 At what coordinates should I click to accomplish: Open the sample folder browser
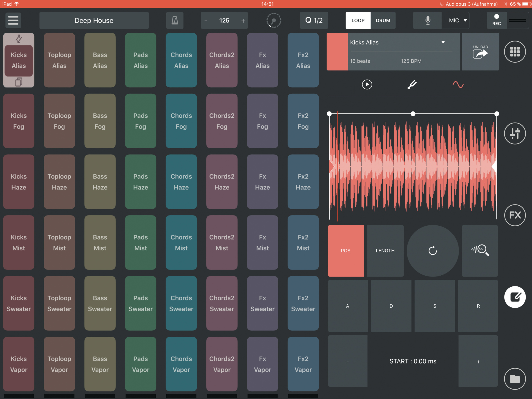click(515, 379)
